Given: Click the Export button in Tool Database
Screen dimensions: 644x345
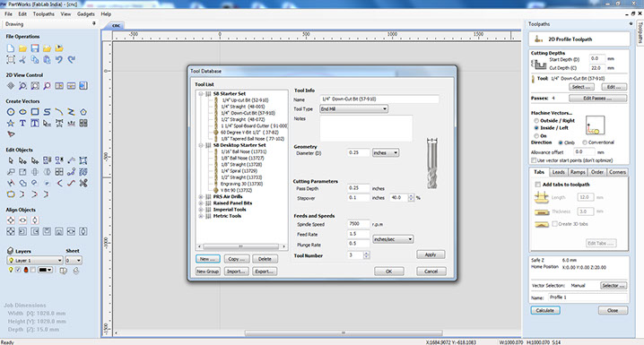Looking at the screenshot, I should click(x=264, y=272).
